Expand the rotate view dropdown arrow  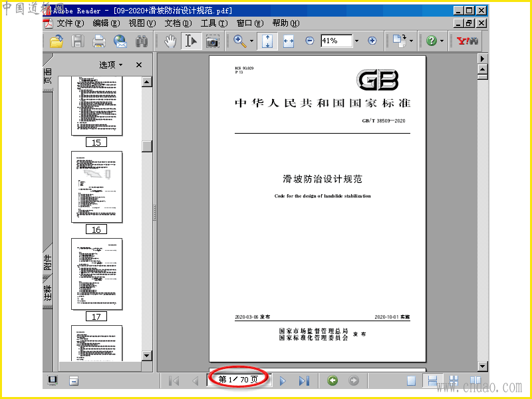point(411,41)
